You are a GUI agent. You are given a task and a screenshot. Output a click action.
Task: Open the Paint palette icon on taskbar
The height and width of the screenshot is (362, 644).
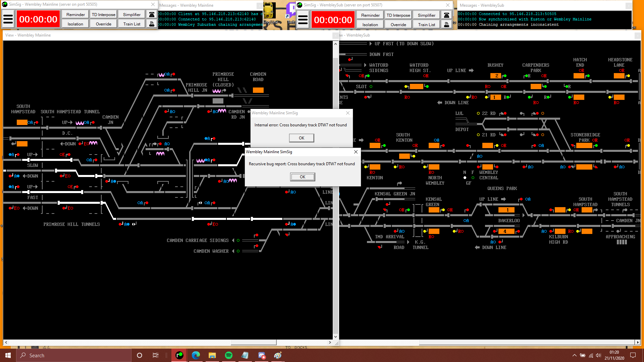coord(278,355)
